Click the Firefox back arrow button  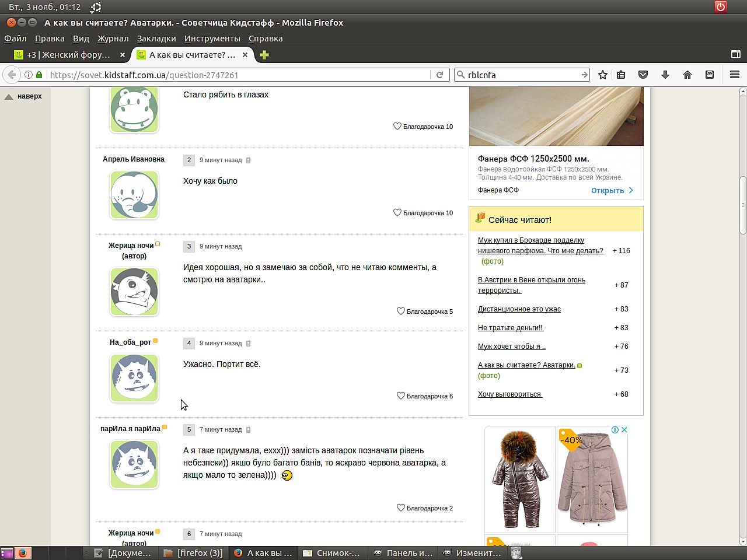pos(12,75)
